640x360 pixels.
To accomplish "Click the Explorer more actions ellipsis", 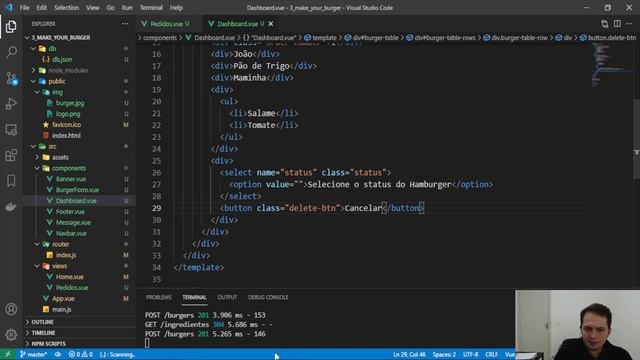I will click(125, 24).
